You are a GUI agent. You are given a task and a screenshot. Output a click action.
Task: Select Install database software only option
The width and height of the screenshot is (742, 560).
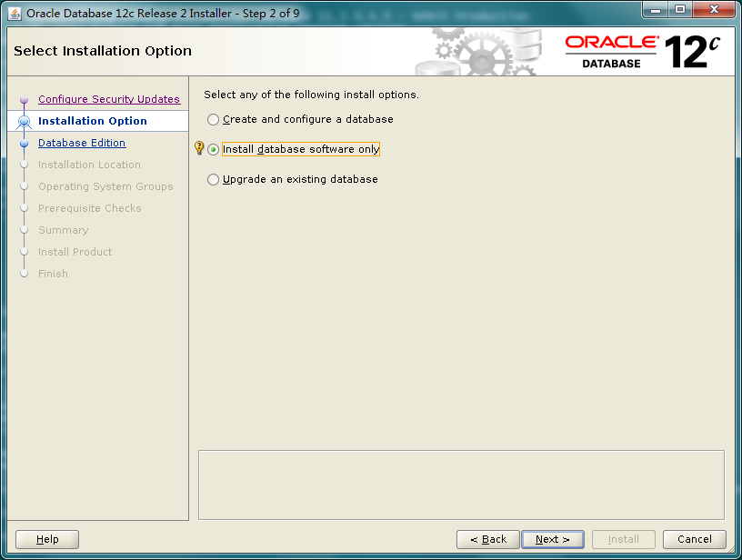(x=214, y=149)
